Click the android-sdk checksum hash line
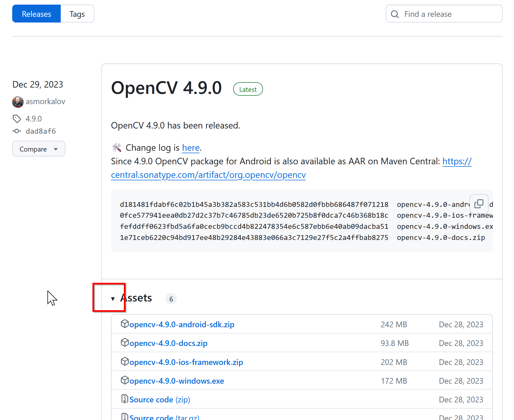The width and height of the screenshot is (514, 420). (x=254, y=204)
